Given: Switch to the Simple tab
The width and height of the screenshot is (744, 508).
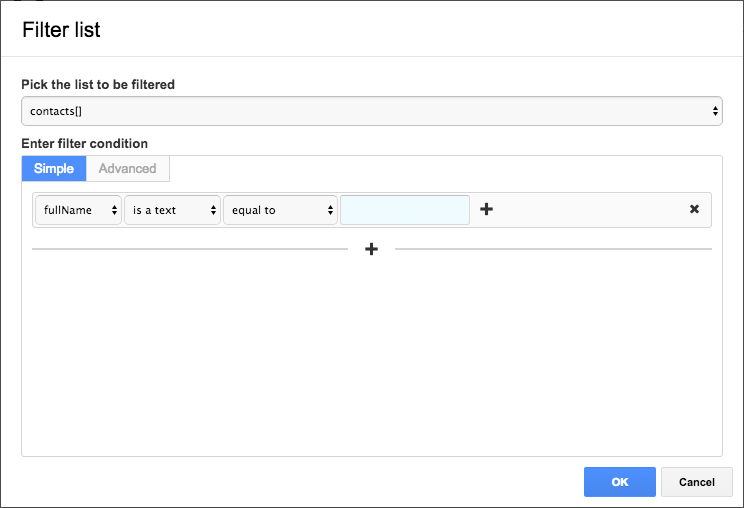Looking at the screenshot, I should [54, 169].
